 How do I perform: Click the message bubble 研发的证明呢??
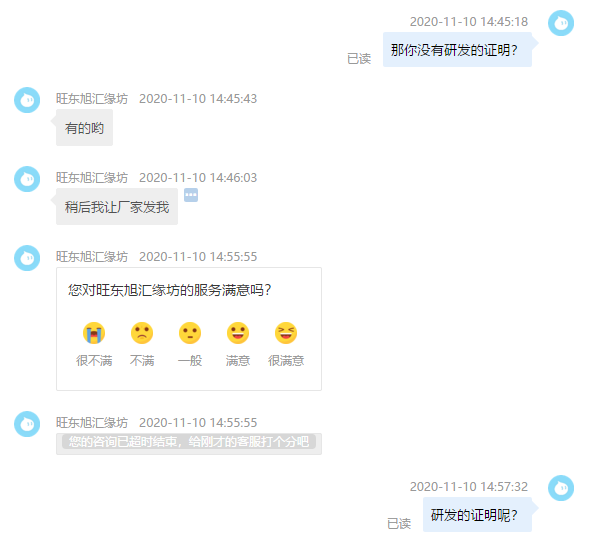coord(477,515)
